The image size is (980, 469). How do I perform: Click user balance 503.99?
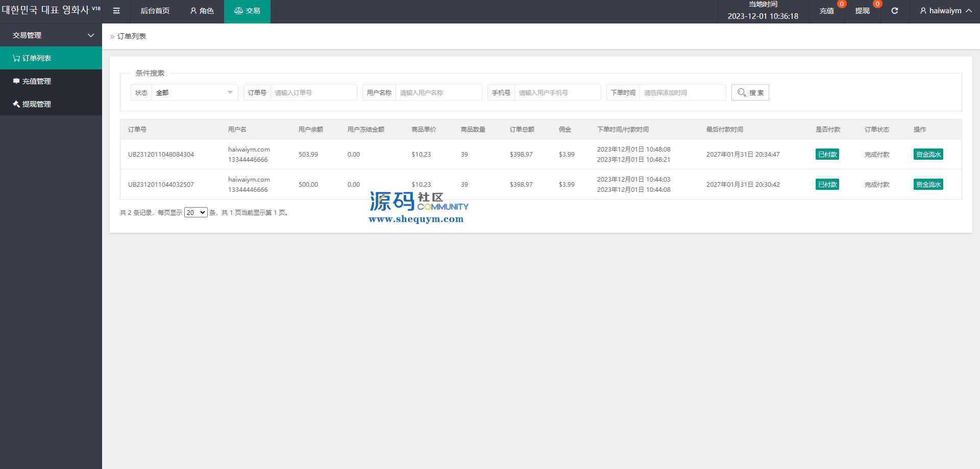[308, 154]
